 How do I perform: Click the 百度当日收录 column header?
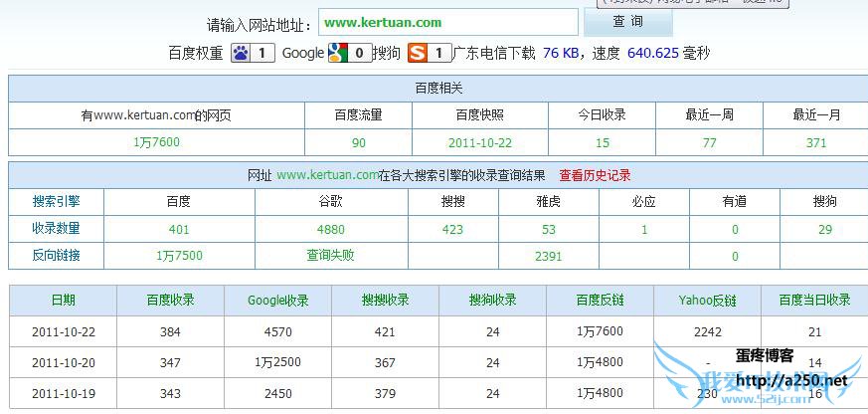(815, 300)
